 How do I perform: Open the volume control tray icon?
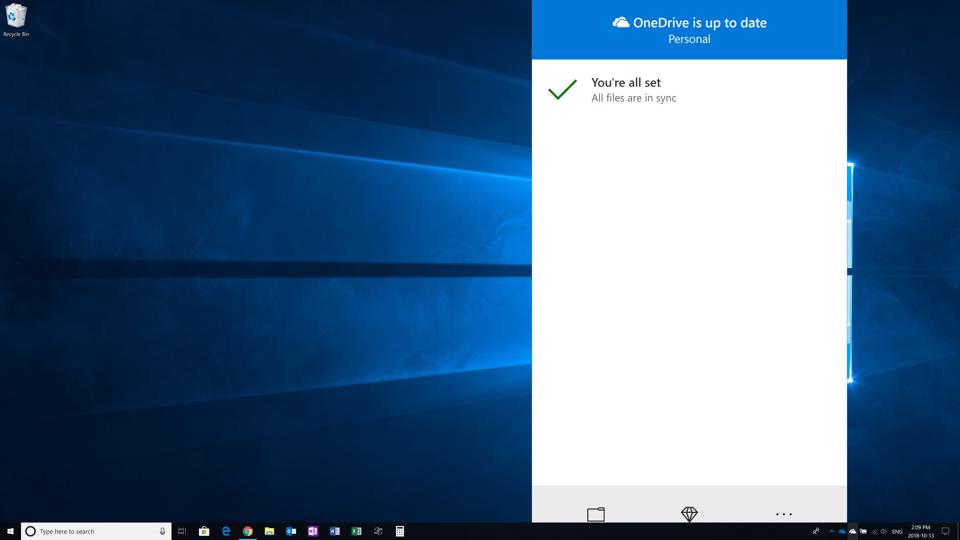(883, 531)
